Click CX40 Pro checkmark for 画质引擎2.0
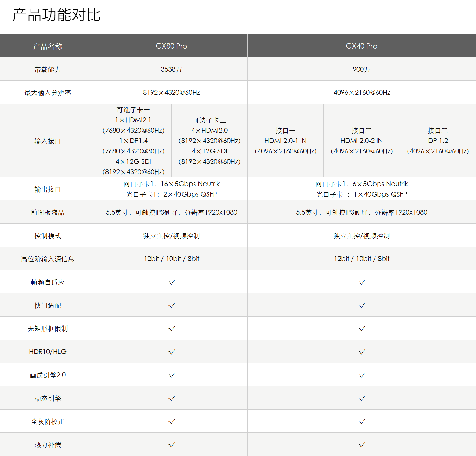The height and width of the screenshot is (456, 476). click(362, 375)
